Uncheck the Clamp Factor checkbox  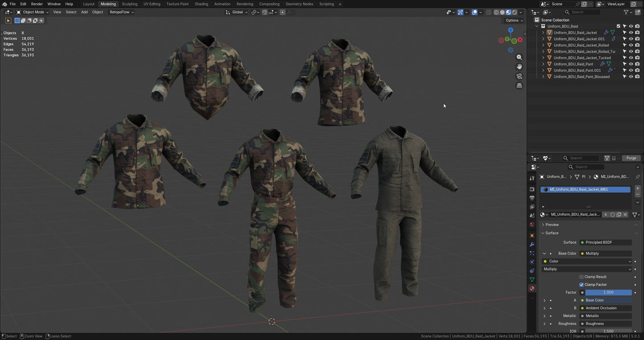click(x=582, y=285)
